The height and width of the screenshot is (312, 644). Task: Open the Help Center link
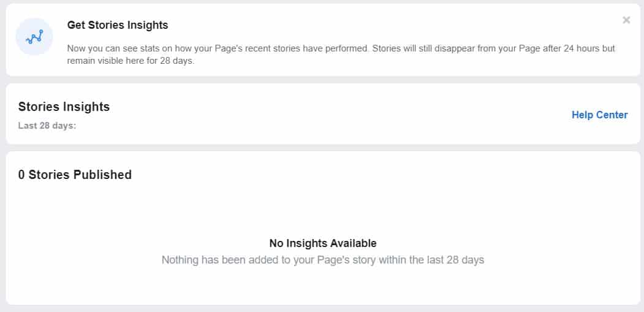click(x=599, y=115)
